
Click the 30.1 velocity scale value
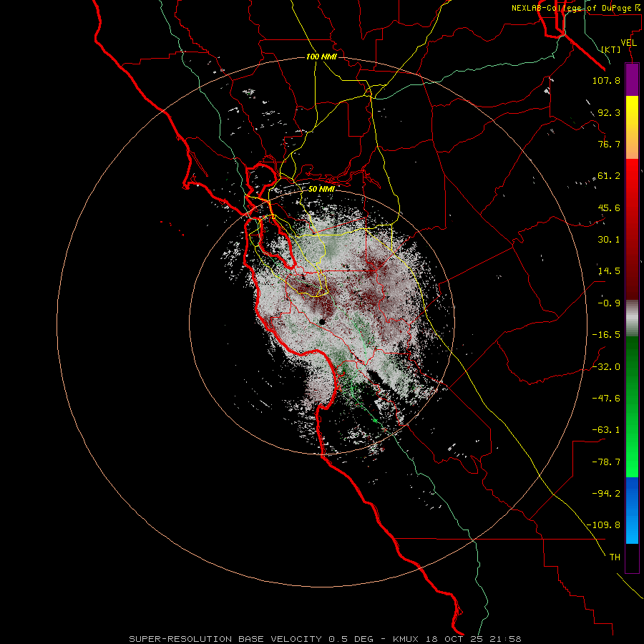[609, 240]
